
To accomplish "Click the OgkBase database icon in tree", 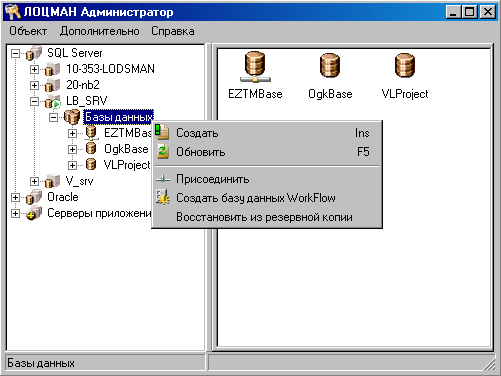I will pyautogui.click(x=91, y=149).
